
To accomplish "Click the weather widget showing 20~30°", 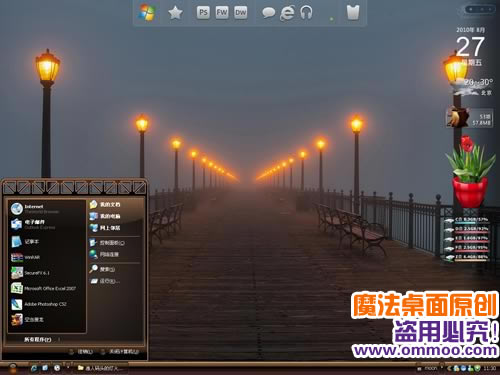I will pyautogui.click(x=472, y=87).
